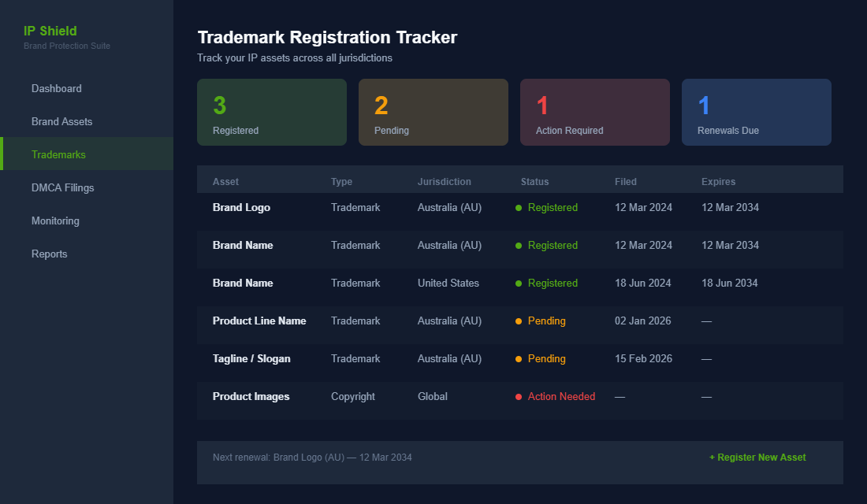View the Reports section

49,254
